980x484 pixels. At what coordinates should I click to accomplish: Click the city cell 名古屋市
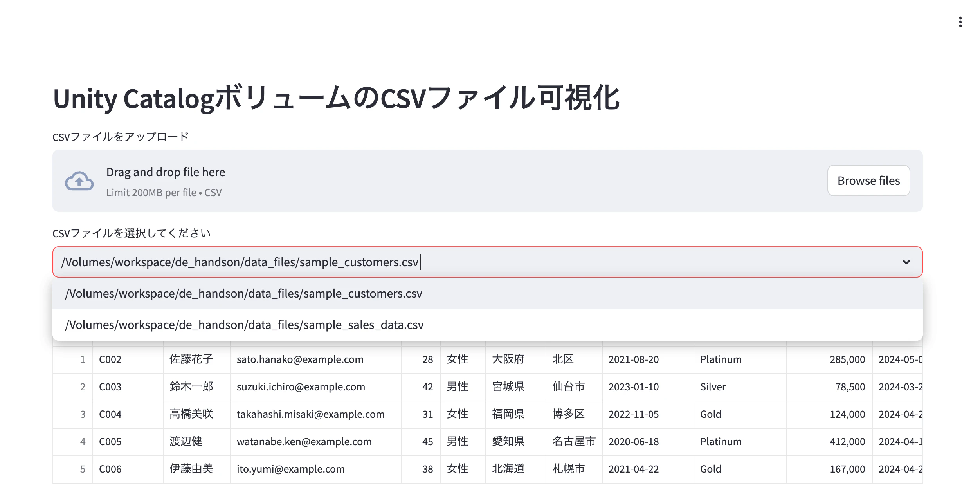coord(574,442)
